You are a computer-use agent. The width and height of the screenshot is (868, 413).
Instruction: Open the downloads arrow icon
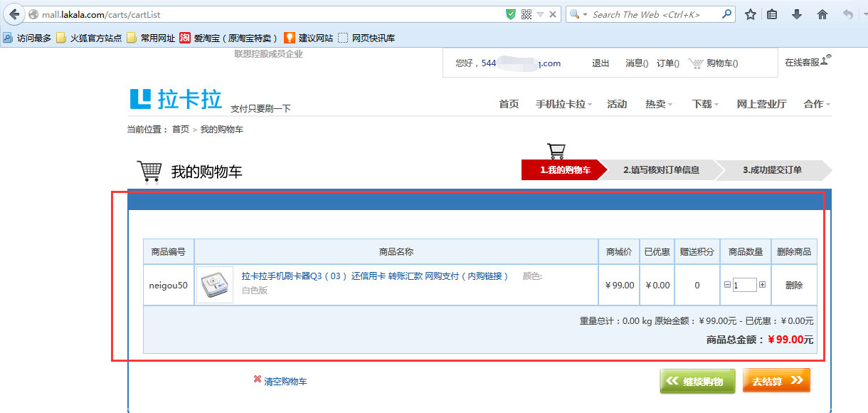pos(797,14)
